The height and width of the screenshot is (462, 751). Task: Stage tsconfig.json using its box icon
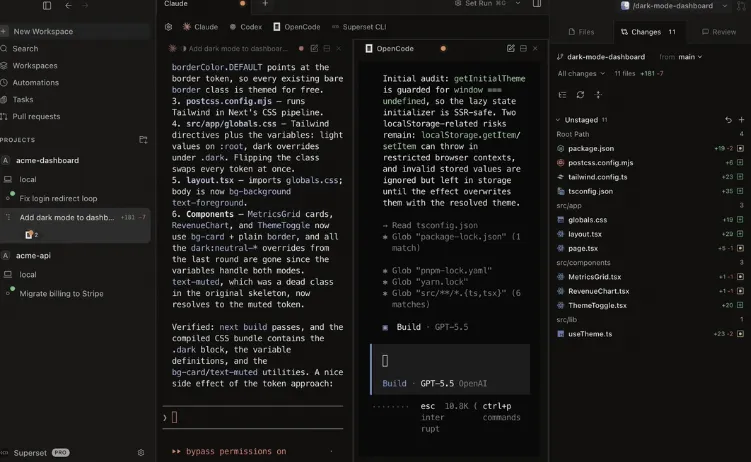tap(740, 191)
